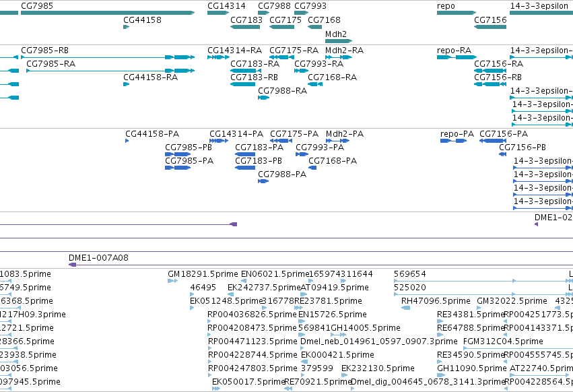Select EST RE23781.5prime
573x392 pixels.
tap(298, 308)
